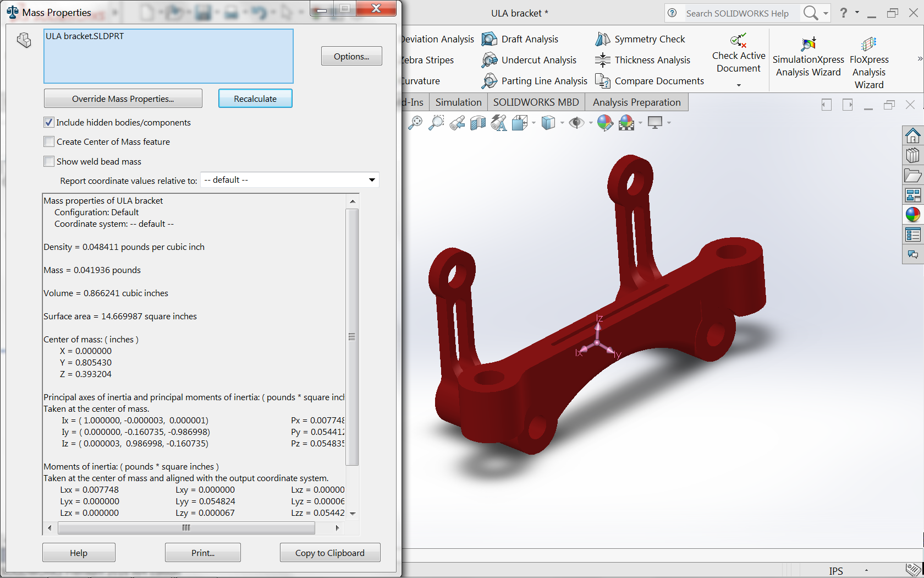Zoom to fit the model in view
924x578 pixels.
point(415,123)
